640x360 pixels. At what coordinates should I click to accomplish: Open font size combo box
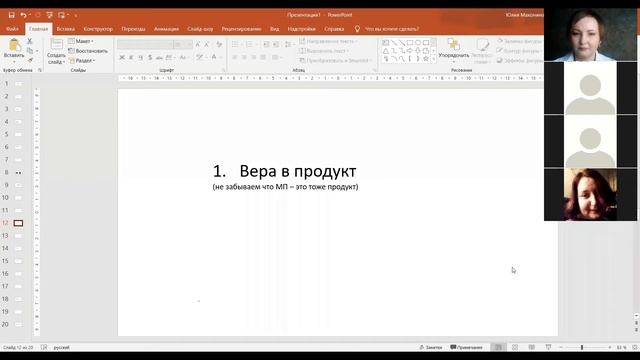[x=183, y=44]
